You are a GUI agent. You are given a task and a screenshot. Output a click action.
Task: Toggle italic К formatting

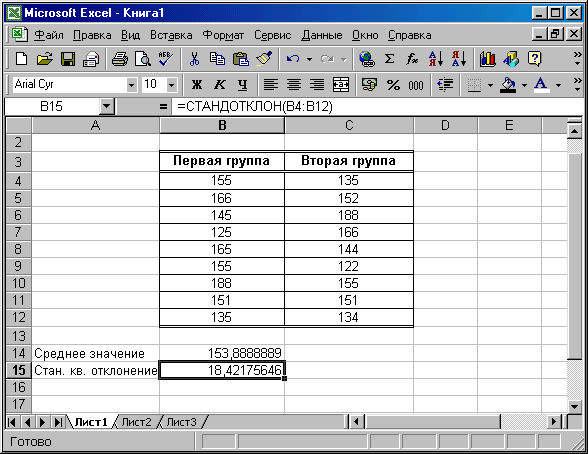(220, 85)
